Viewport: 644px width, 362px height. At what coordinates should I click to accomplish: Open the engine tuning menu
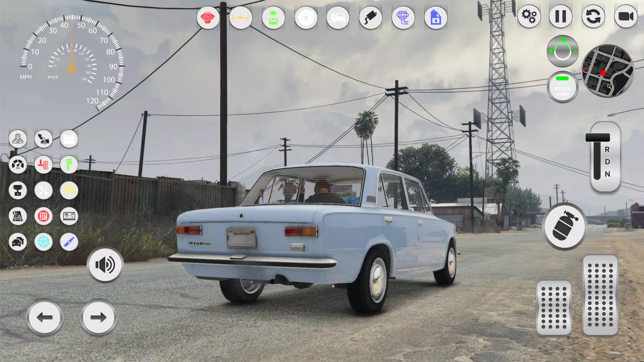208,18
